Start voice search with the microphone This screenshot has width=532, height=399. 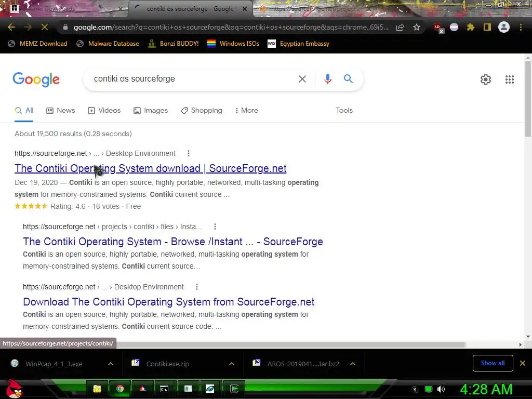[x=327, y=79]
